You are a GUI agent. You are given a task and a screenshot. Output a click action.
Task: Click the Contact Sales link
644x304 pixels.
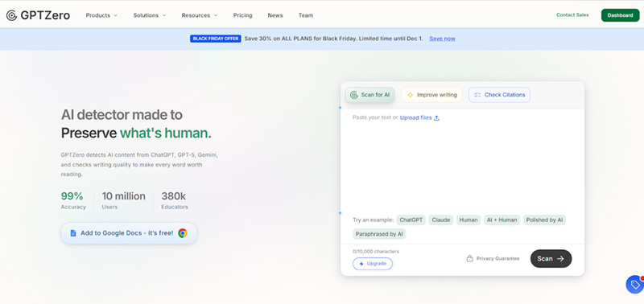572,15
